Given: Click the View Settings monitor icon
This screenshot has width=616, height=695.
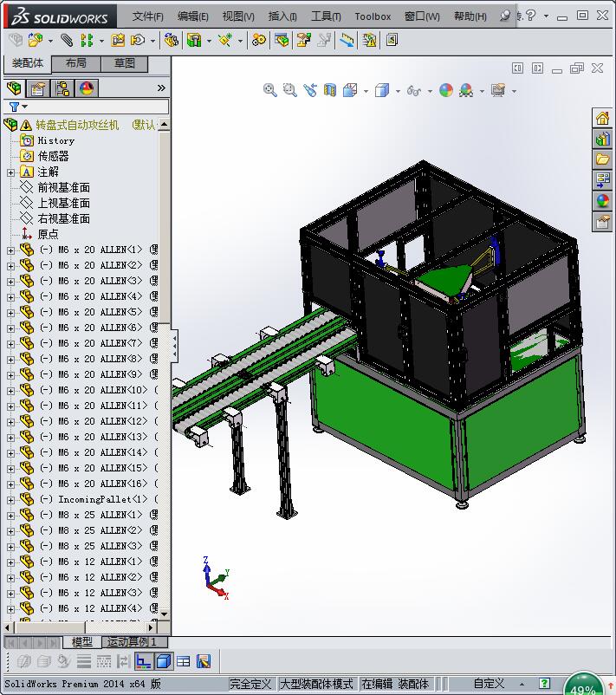Looking at the screenshot, I should pos(498,90).
